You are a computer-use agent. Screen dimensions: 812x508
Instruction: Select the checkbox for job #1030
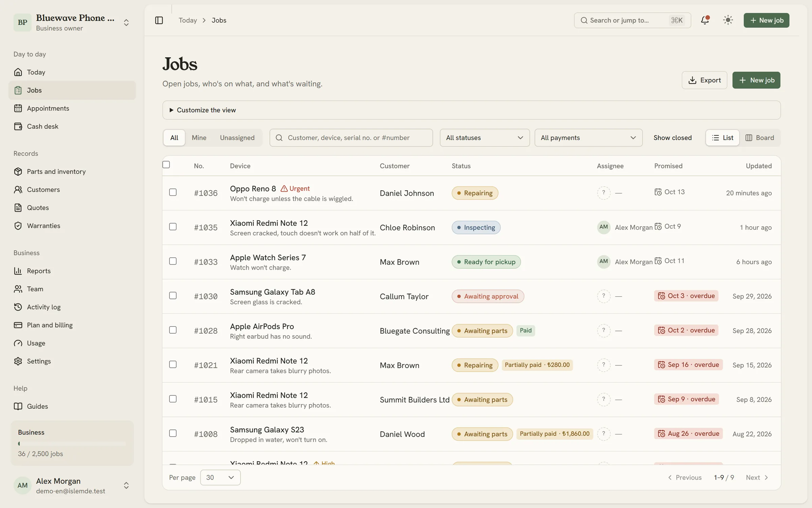pyautogui.click(x=173, y=296)
